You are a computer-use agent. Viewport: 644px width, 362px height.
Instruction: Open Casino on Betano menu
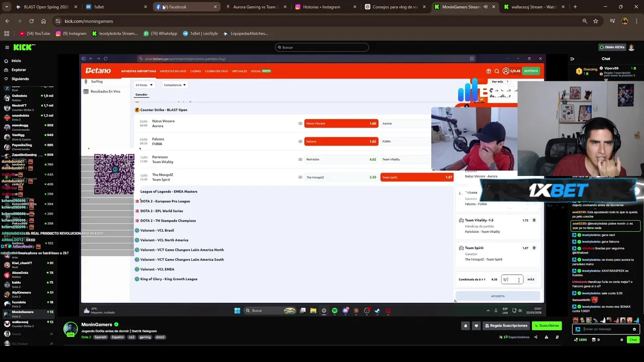pos(196,71)
